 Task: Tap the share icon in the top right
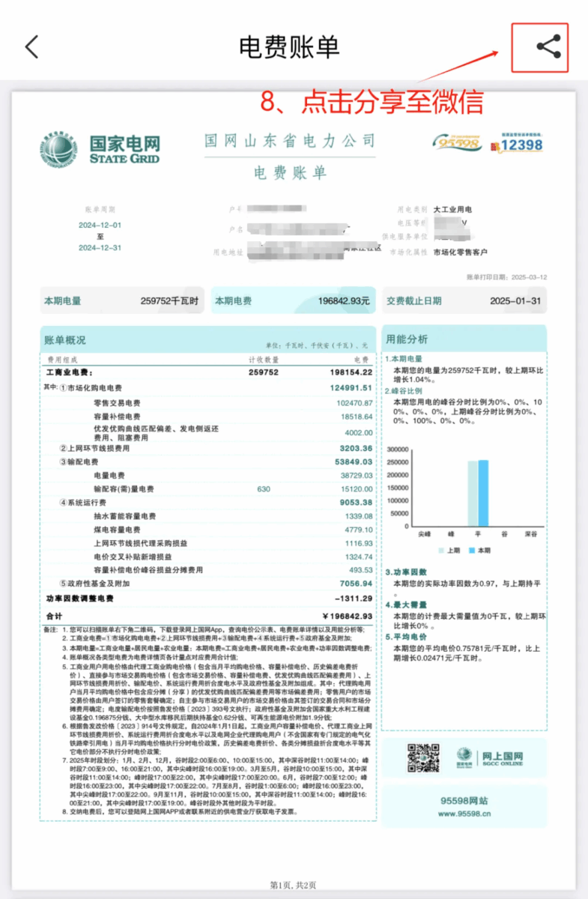548,47
